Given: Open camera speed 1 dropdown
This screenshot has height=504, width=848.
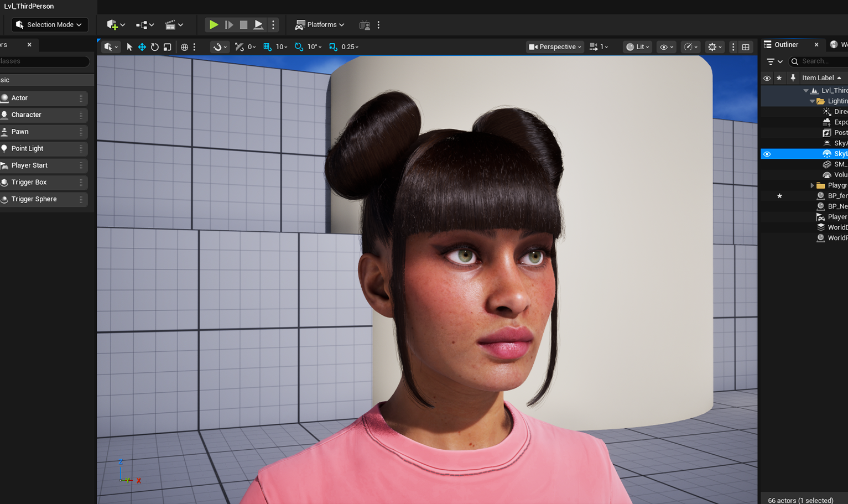Looking at the screenshot, I should (x=599, y=47).
